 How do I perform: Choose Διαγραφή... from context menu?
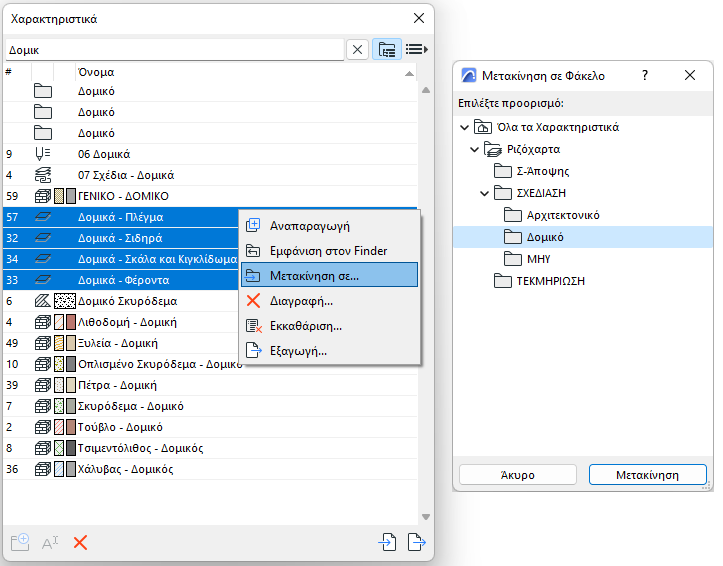(x=329, y=301)
